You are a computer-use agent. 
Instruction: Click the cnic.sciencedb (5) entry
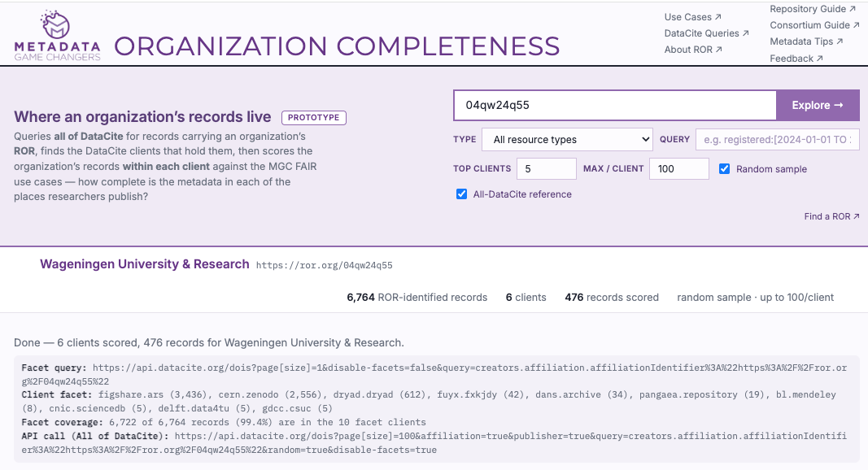click(98, 408)
